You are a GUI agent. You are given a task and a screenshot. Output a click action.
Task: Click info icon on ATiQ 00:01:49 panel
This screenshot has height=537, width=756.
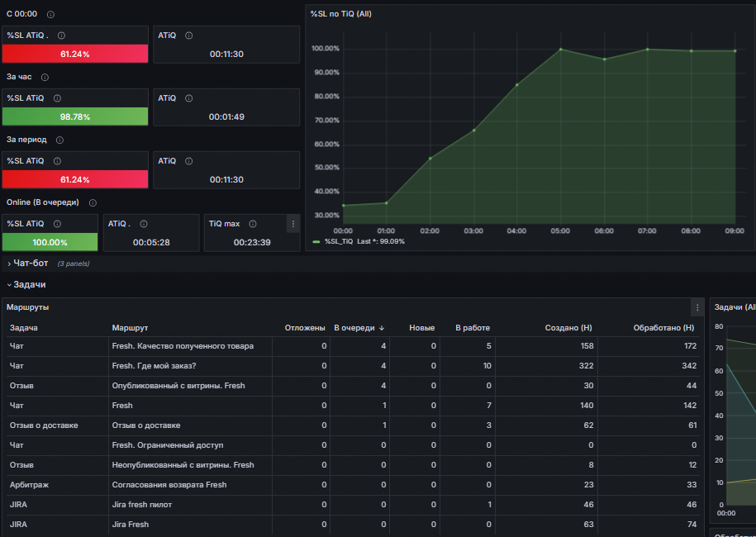click(189, 98)
